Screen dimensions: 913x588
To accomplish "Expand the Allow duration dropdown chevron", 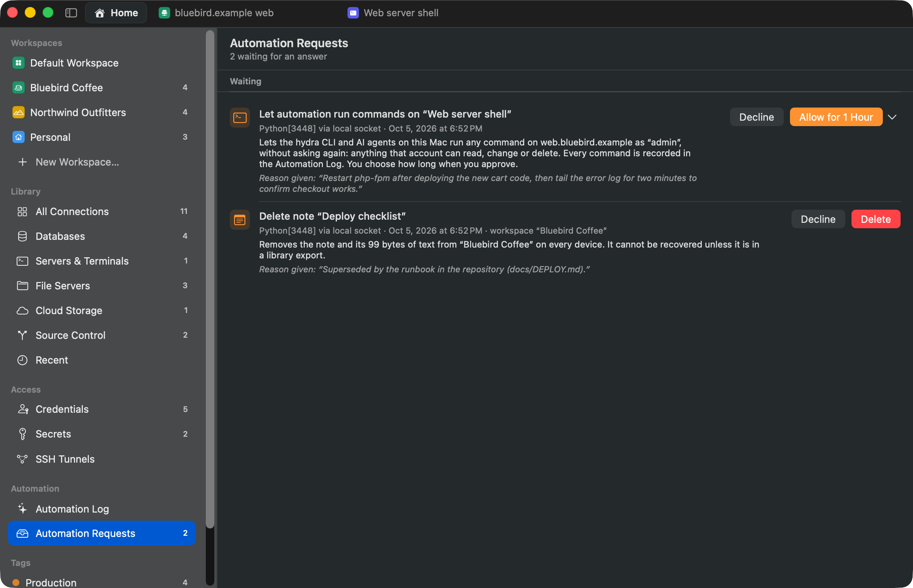I will pyautogui.click(x=892, y=117).
